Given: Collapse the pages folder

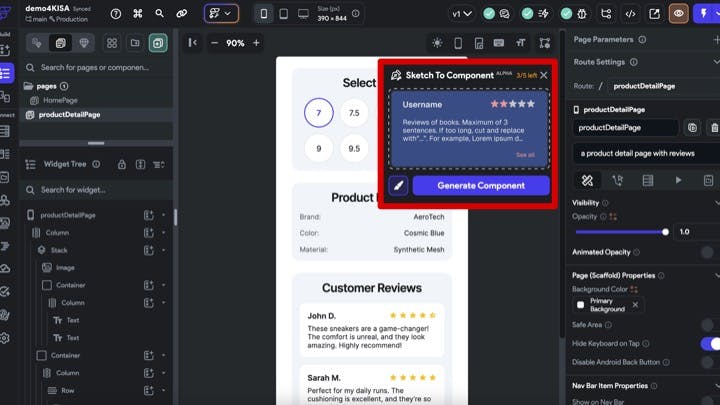Looking at the screenshot, I should [x=28, y=86].
